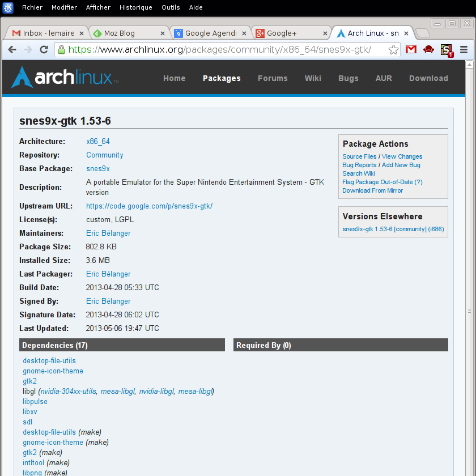476x476 pixels.
Task: Click Download From Mirror link
Action: coord(373,190)
